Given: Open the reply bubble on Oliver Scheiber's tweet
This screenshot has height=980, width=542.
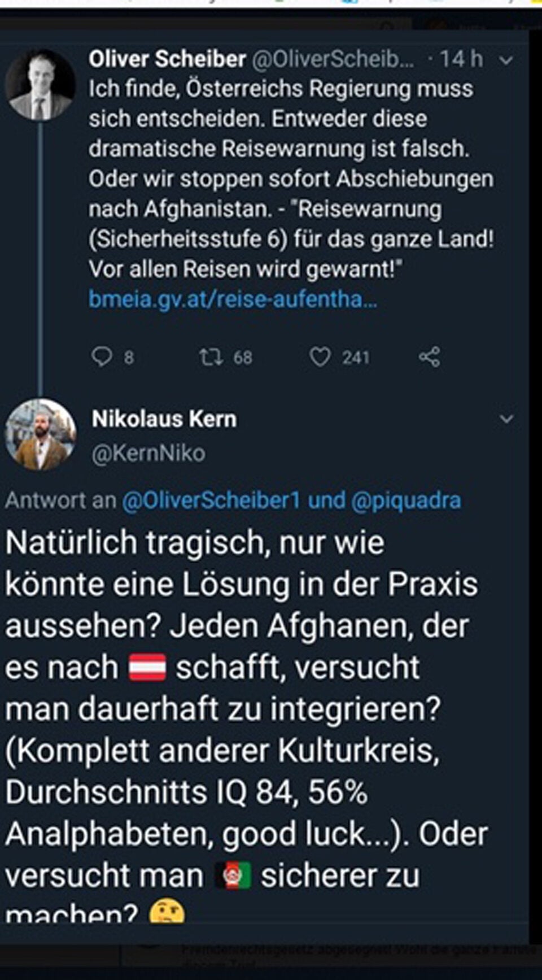Looking at the screenshot, I should tap(104, 356).
